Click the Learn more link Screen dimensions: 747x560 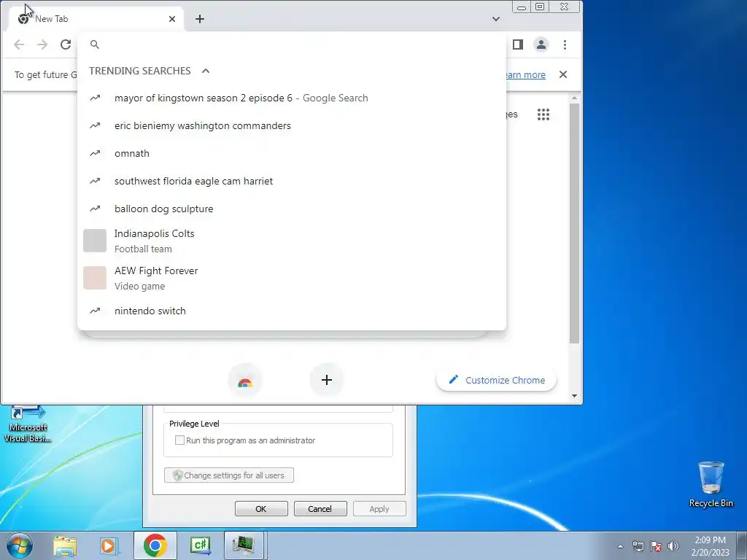pos(525,75)
